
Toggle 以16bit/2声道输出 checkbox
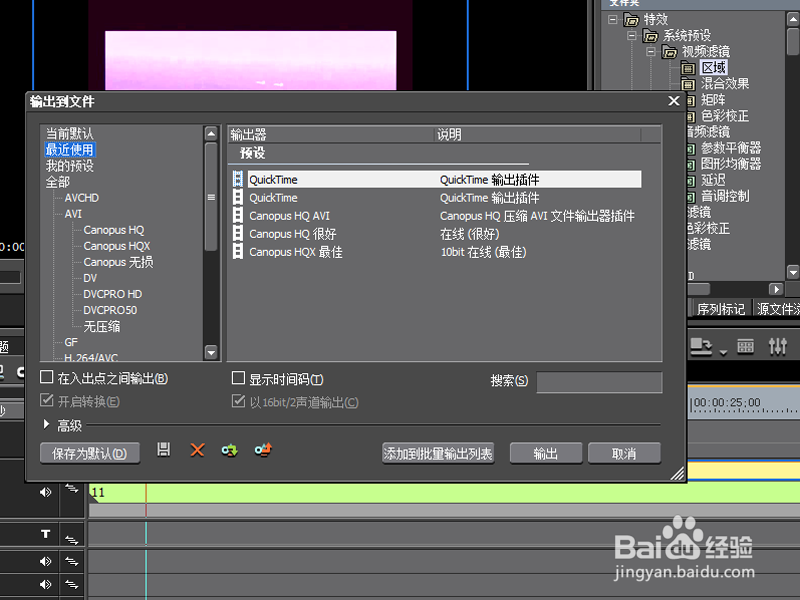click(238, 401)
